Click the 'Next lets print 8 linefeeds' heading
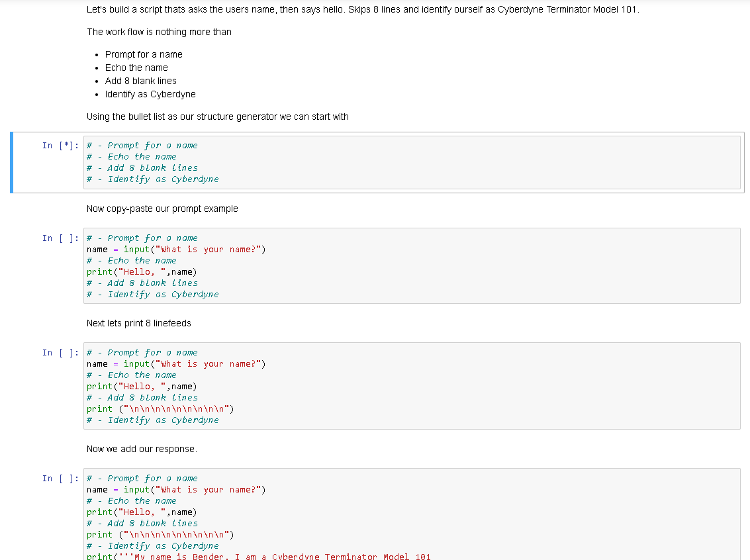 138,323
